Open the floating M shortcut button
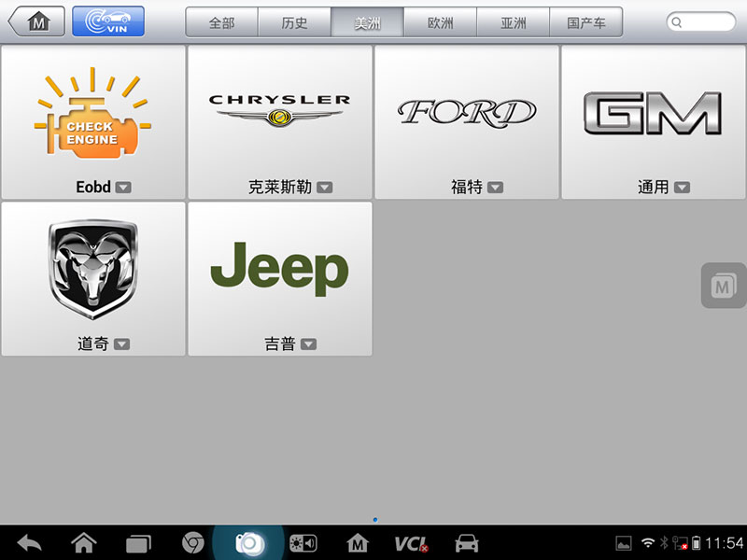The image size is (747, 560). point(723,286)
